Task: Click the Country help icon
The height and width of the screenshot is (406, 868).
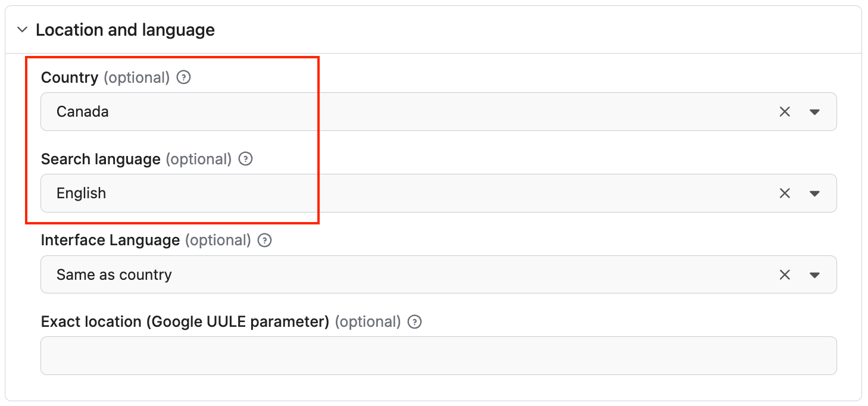Action: (183, 77)
